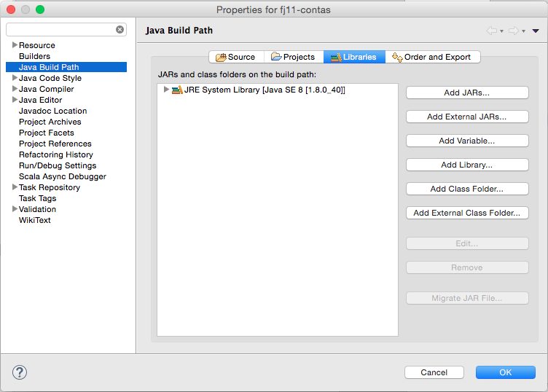Select the Order and Export tab

431,57
